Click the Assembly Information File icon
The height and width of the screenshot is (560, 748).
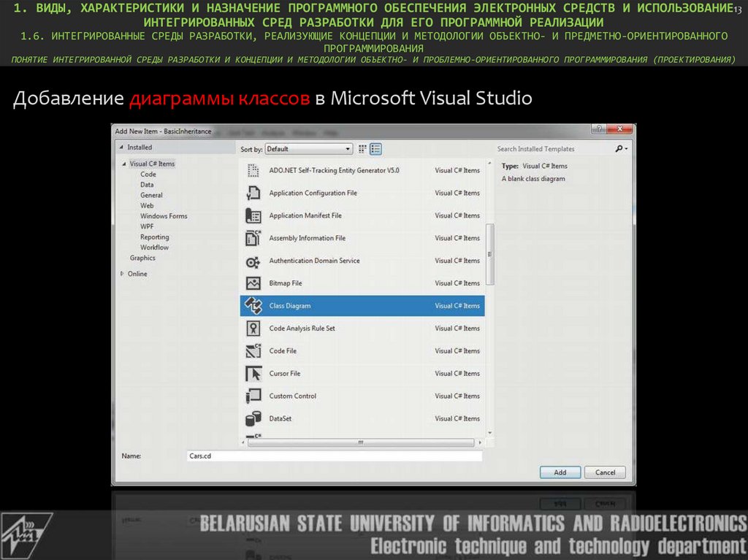253,238
